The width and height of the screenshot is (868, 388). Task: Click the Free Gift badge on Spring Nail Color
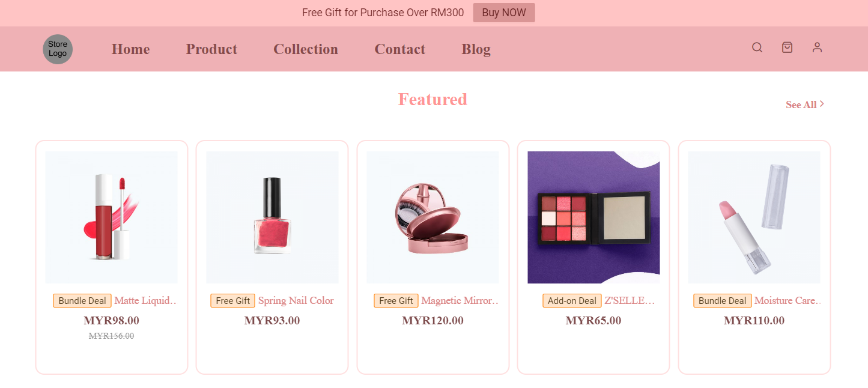pos(232,300)
